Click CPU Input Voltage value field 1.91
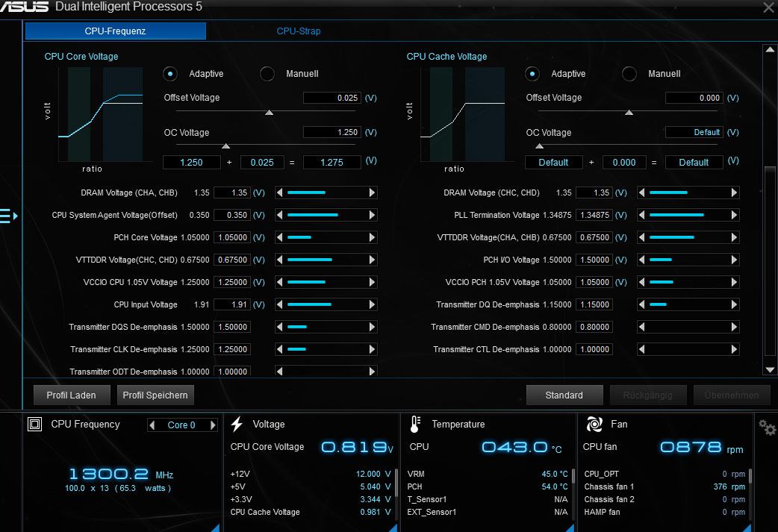Image resolution: width=778 pixels, height=532 pixels. [232, 304]
